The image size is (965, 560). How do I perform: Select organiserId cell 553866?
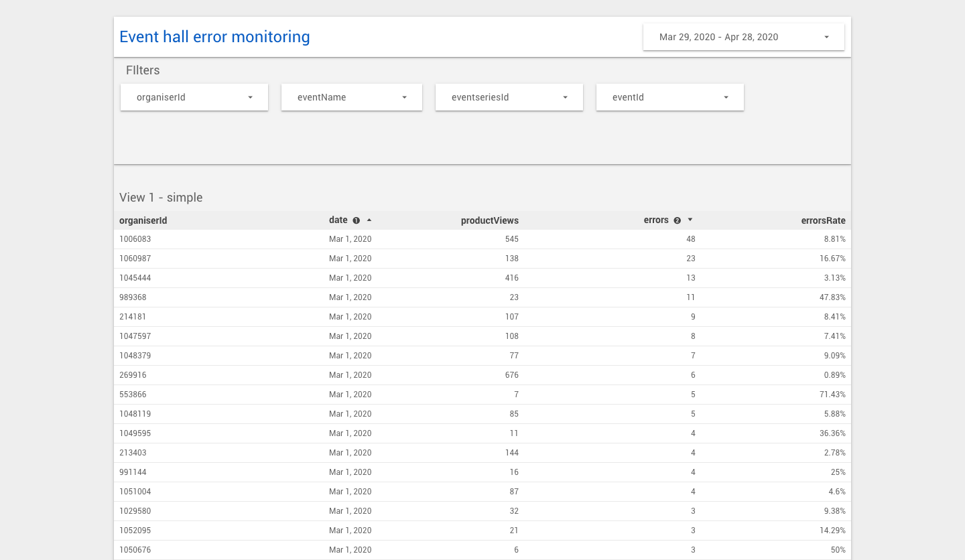[133, 395]
